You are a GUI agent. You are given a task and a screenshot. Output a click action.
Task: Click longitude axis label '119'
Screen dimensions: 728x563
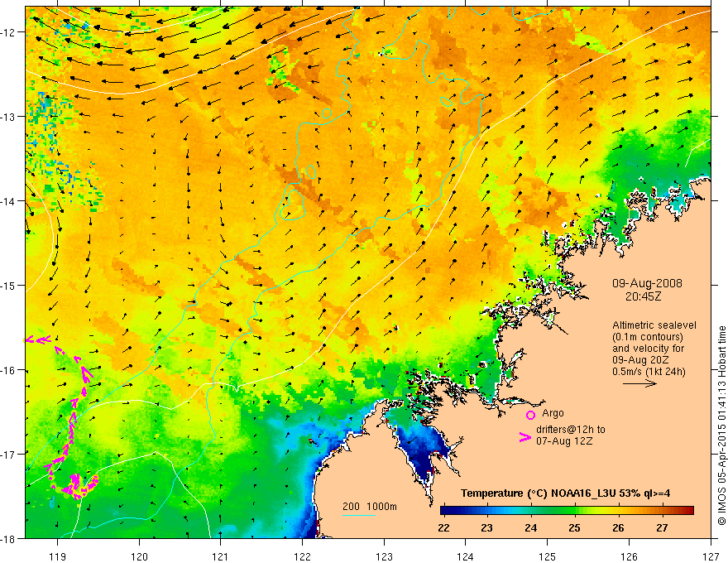pyautogui.click(x=58, y=556)
